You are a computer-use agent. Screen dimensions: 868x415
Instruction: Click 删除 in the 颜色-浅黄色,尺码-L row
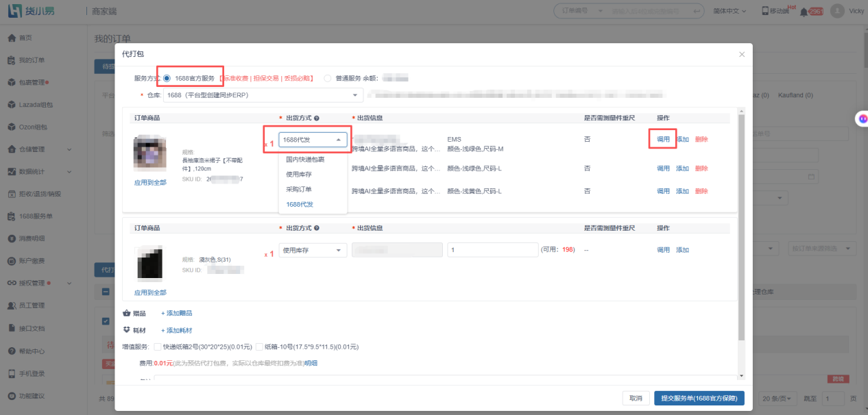pyautogui.click(x=701, y=191)
